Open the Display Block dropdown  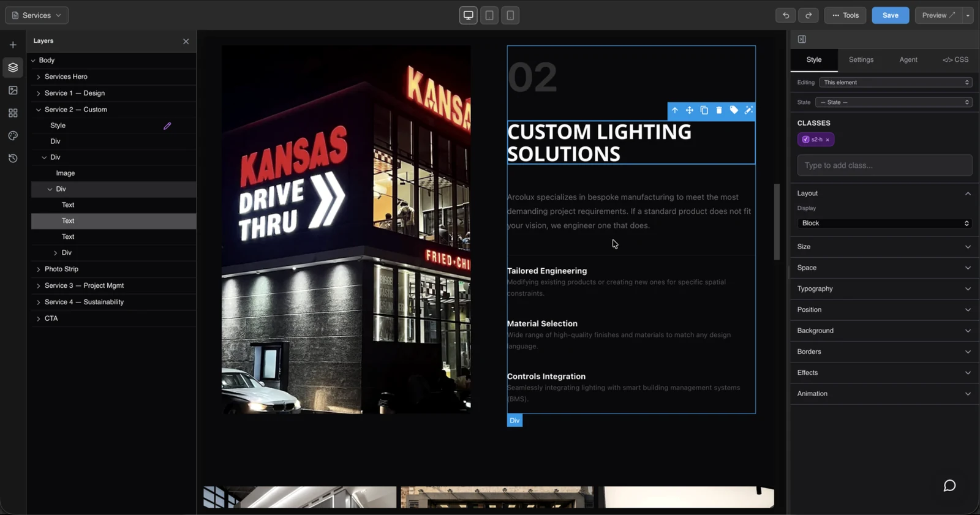(885, 224)
